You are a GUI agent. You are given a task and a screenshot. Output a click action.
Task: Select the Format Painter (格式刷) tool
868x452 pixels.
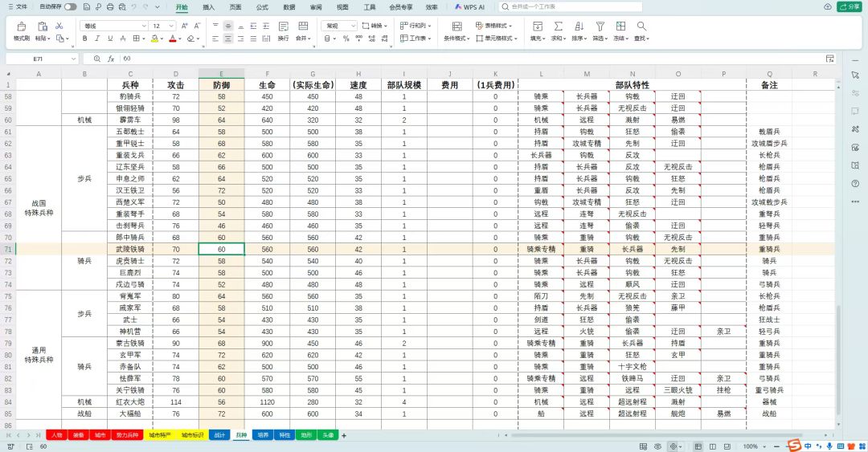(x=21, y=31)
